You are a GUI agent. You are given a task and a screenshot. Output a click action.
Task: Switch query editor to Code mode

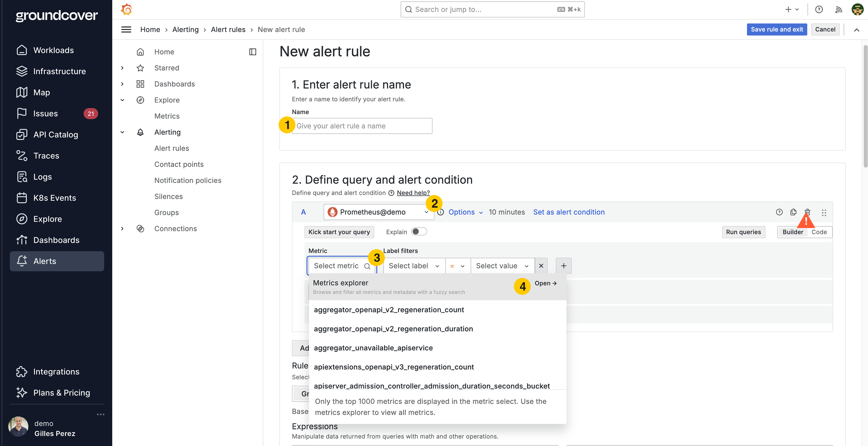819,232
